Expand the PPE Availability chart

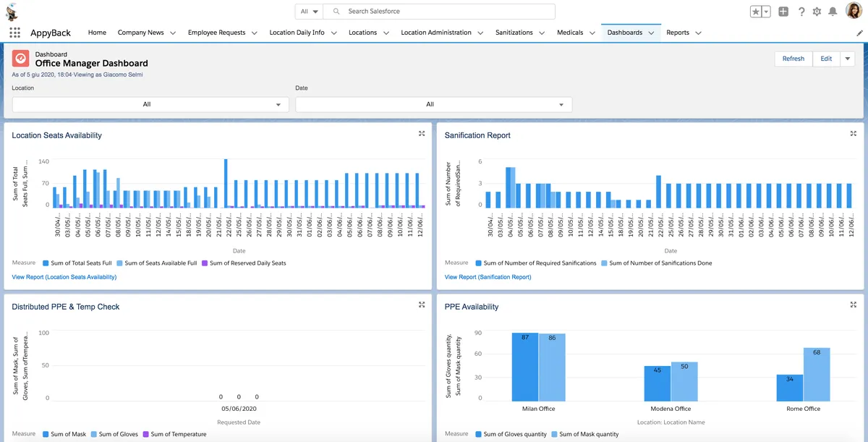click(x=854, y=305)
